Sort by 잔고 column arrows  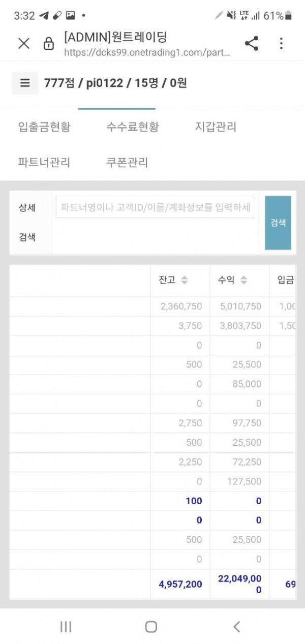(185, 280)
